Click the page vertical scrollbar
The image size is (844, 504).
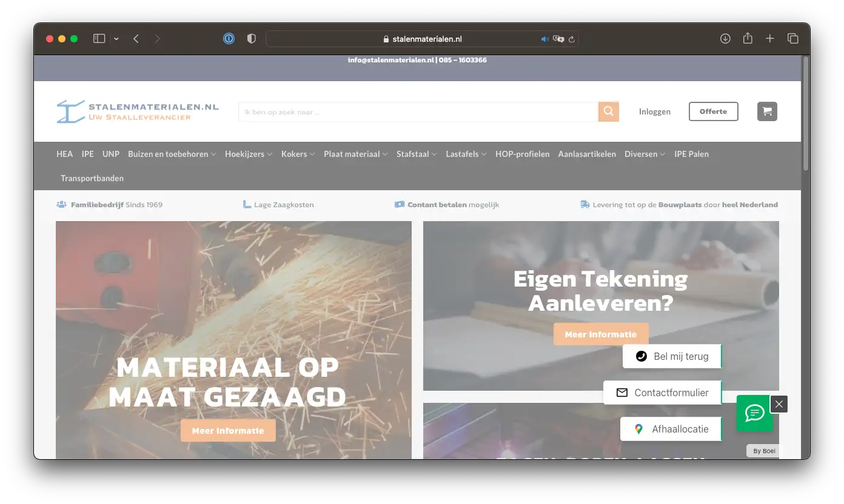click(x=806, y=114)
